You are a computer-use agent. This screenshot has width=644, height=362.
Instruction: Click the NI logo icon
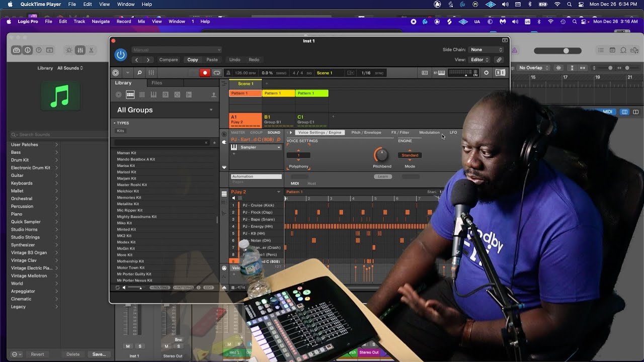click(x=500, y=73)
